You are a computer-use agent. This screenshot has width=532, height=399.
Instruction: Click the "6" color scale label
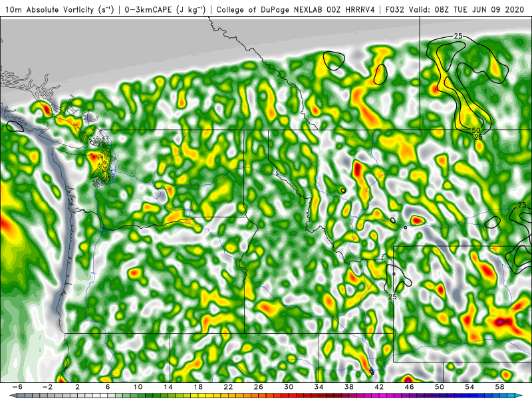click(x=108, y=387)
